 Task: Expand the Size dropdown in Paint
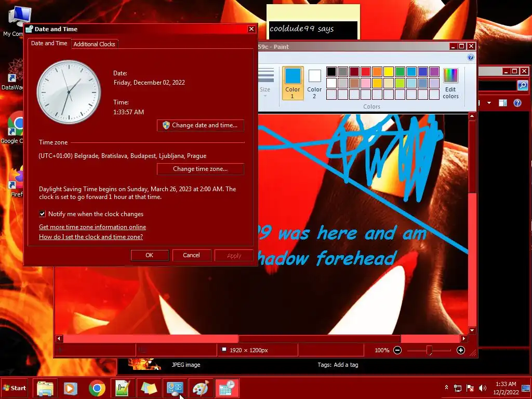265,84
